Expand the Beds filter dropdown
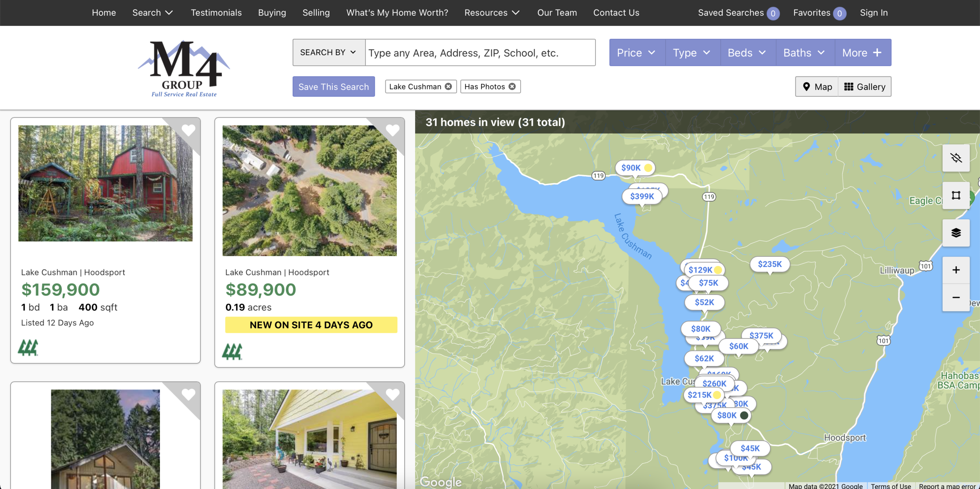980x489 pixels. pyautogui.click(x=747, y=53)
